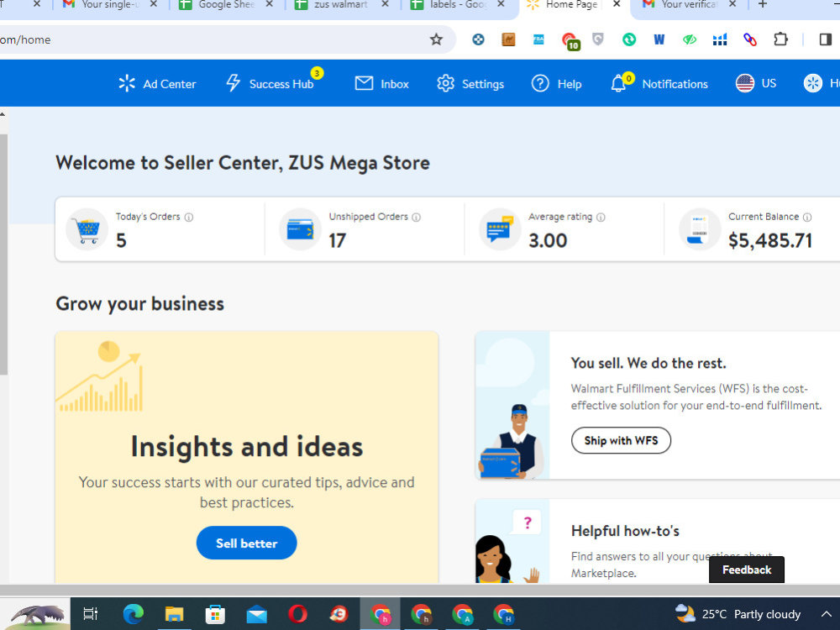Open Task View on the taskbar
The width and height of the screenshot is (840, 630).
click(91, 614)
